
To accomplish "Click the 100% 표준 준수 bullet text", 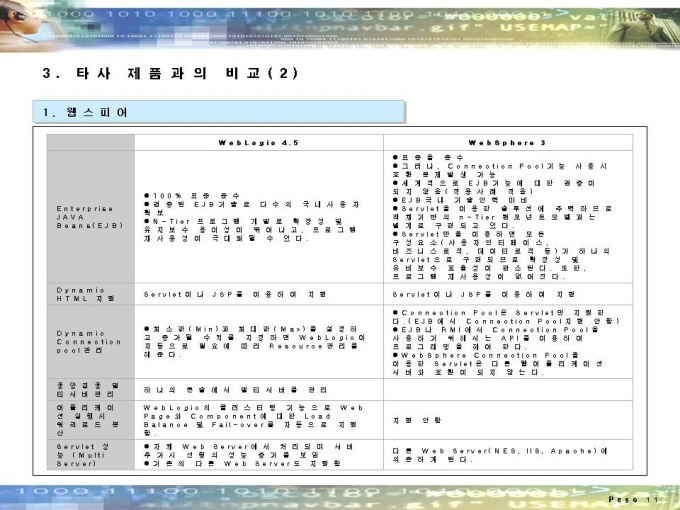I will click(x=191, y=196).
